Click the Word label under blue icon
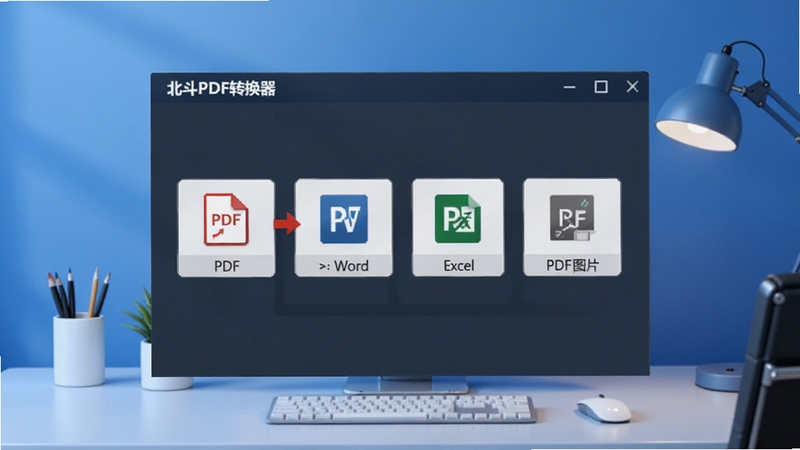 click(x=343, y=266)
